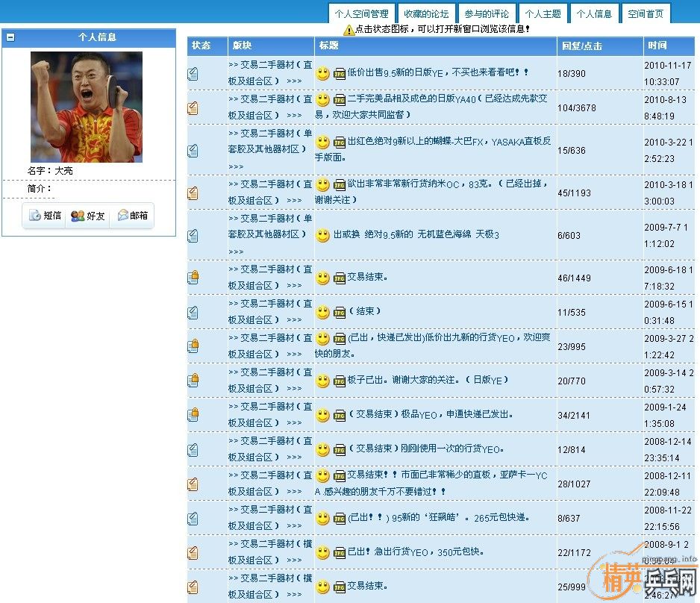The width and height of the screenshot is (700, 603).
Task: Collapse the 个人信息 panel with minus icon
Action: tap(10, 37)
